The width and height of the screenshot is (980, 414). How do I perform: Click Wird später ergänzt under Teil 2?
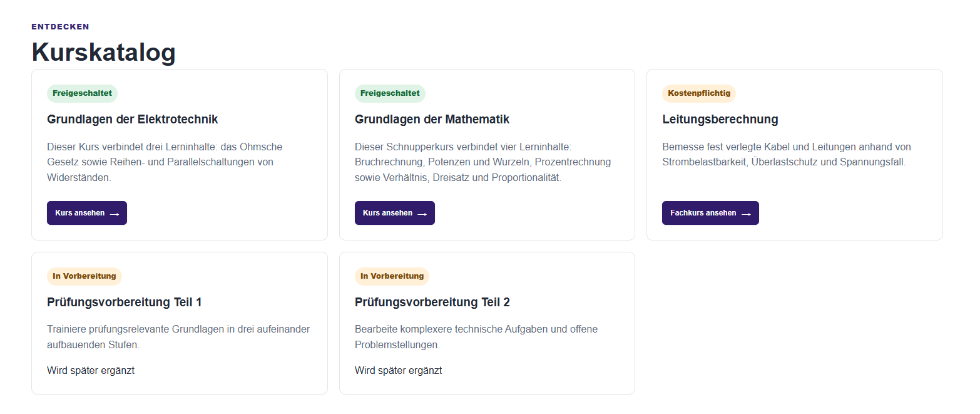tap(399, 370)
